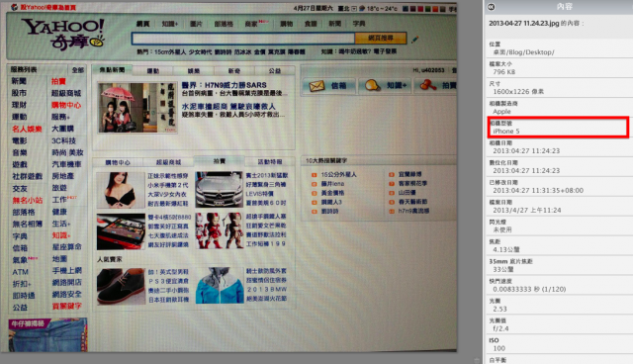The height and width of the screenshot is (364, 633).
Task: Open ATM in the service list
Action: [20, 272]
